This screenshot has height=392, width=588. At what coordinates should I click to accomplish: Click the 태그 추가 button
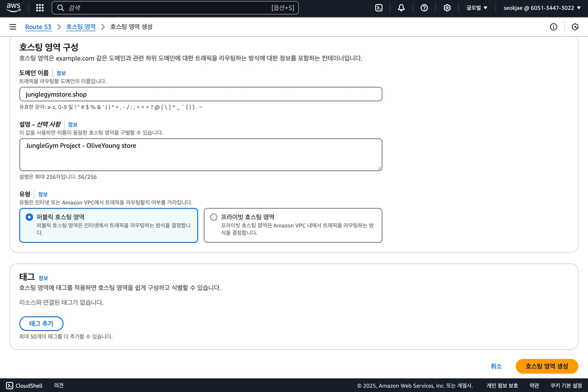click(41, 324)
